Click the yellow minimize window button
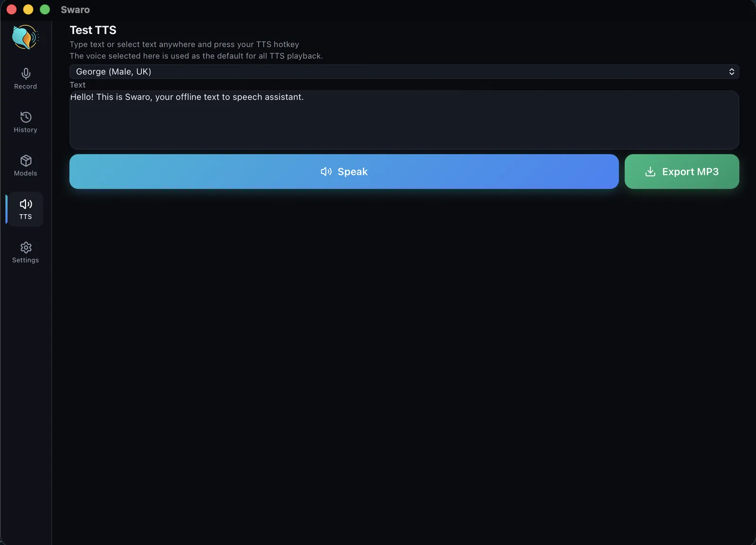 tap(28, 9)
